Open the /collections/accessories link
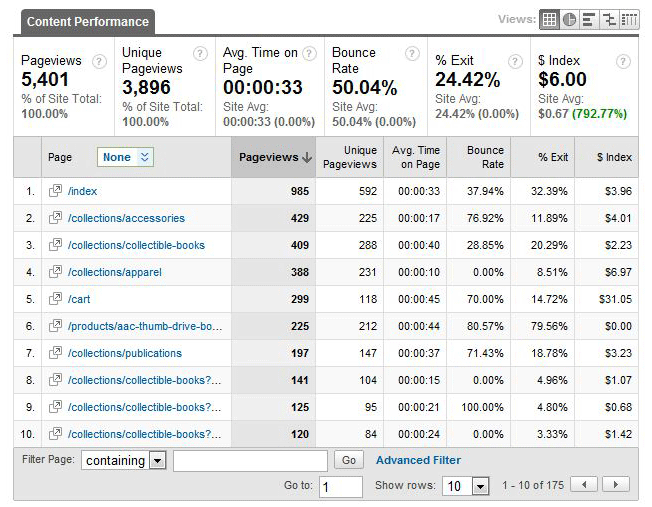The width and height of the screenshot is (652, 507). pos(126,218)
